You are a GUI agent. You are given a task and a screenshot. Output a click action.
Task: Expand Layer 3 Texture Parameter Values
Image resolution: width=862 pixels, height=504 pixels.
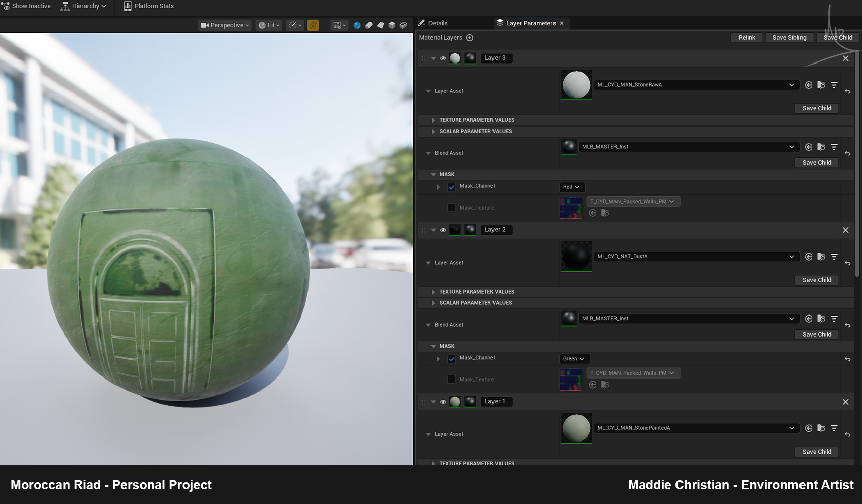coord(433,120)
